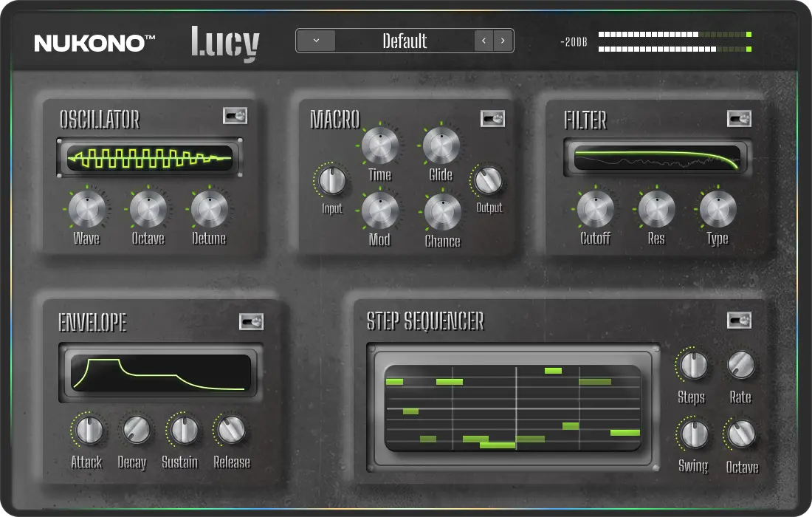The width and height of the screenshot is (812, 517).
Task: Click the Macro Glide knob
Action: click(441, 145)
